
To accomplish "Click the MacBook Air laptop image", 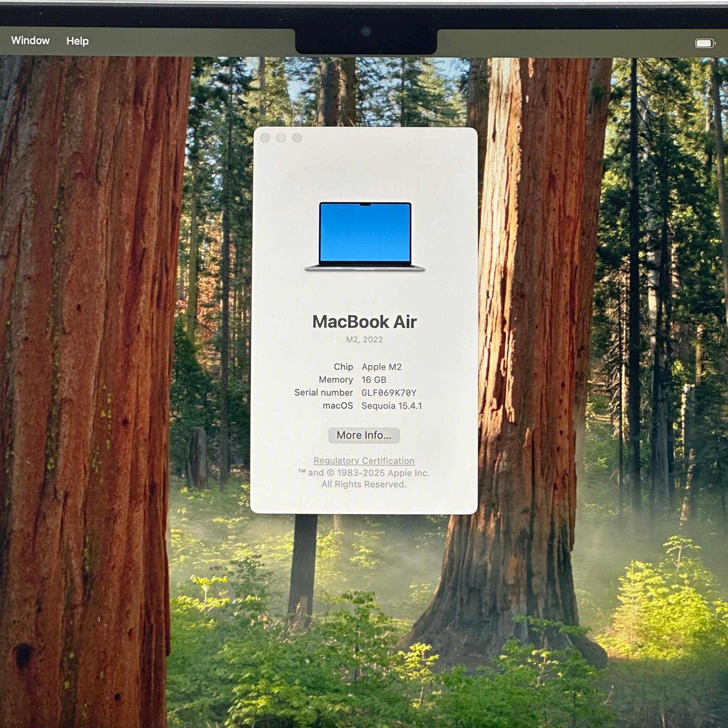I will pos(365,237).
